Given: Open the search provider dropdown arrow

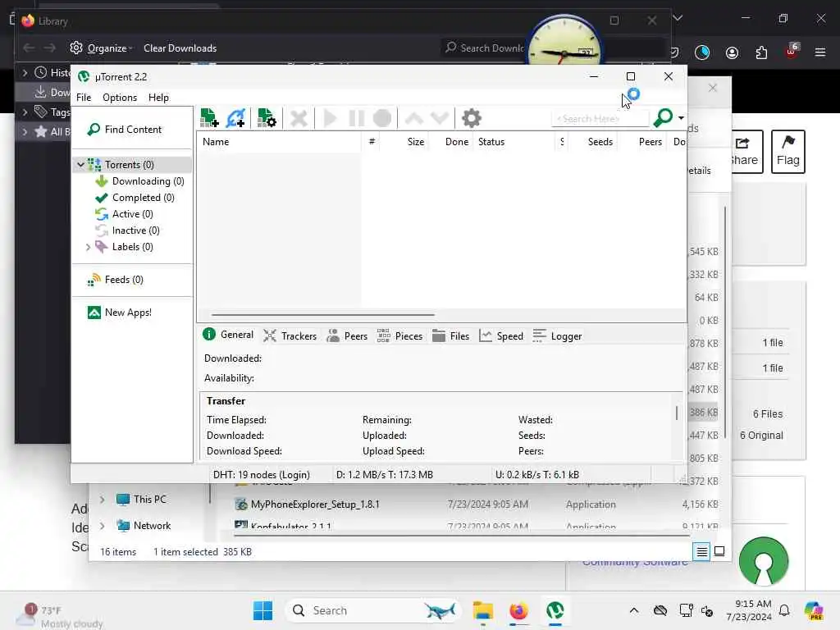Looking at the screenshot, I should tap(681, 118).
